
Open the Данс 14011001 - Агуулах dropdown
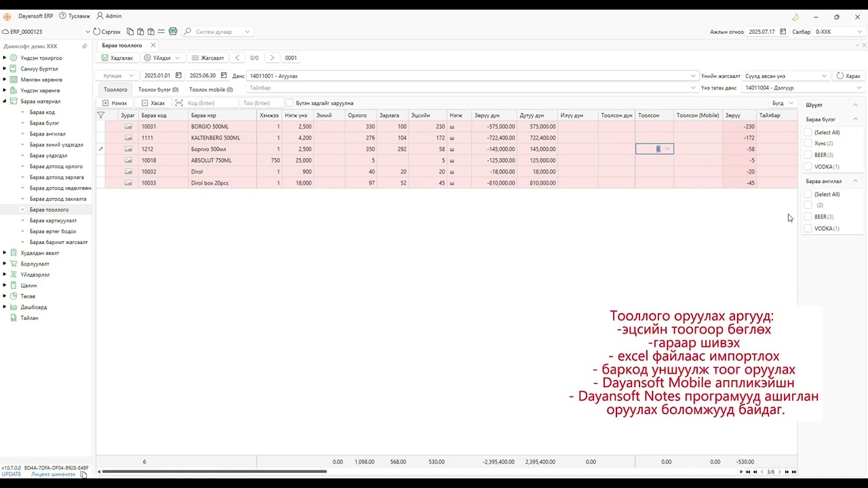click(472, 76)
